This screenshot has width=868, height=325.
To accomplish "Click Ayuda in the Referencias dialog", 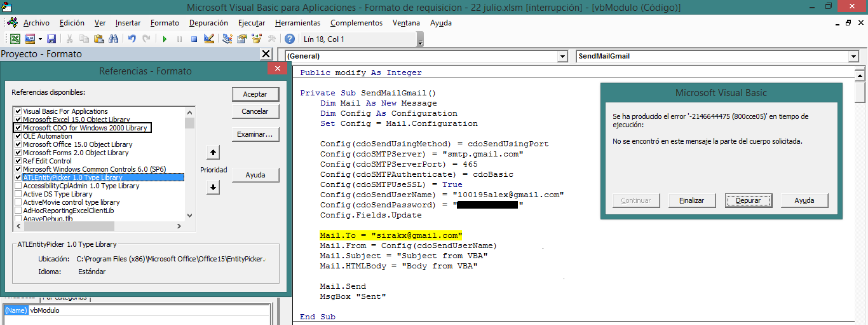I will pyautogui.click(x=255, y=175).
